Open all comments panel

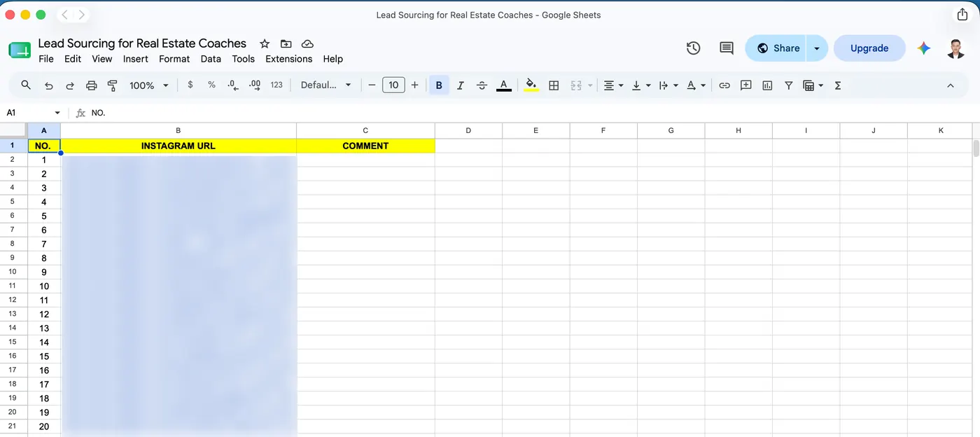click(x=727, y=48)
